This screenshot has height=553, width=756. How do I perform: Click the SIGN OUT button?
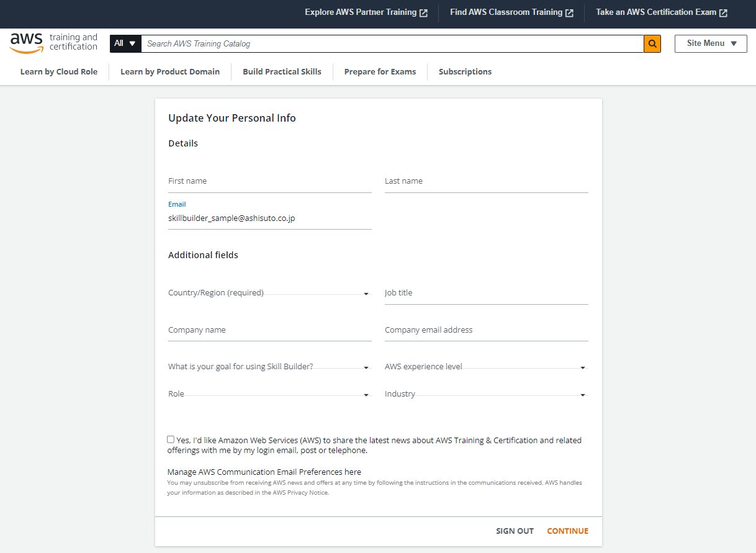click(515, 531)
